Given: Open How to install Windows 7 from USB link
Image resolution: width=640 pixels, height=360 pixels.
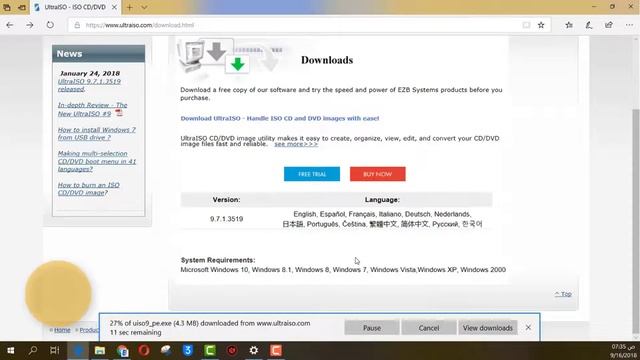Looking at the screenshot, I should [x=96, y=133].
